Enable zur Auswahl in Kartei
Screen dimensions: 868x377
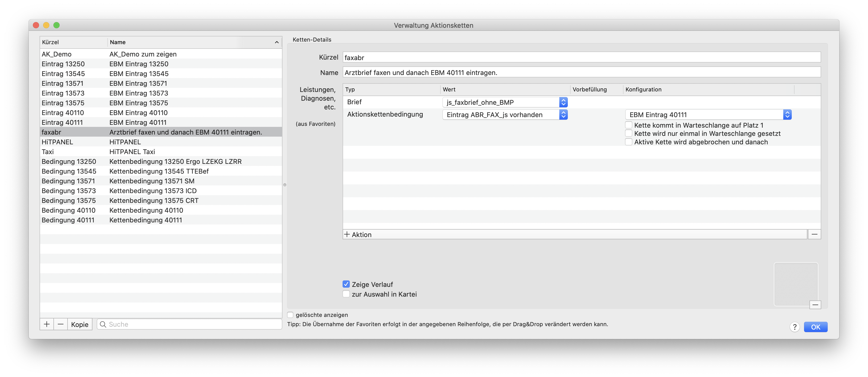(346, 294)
